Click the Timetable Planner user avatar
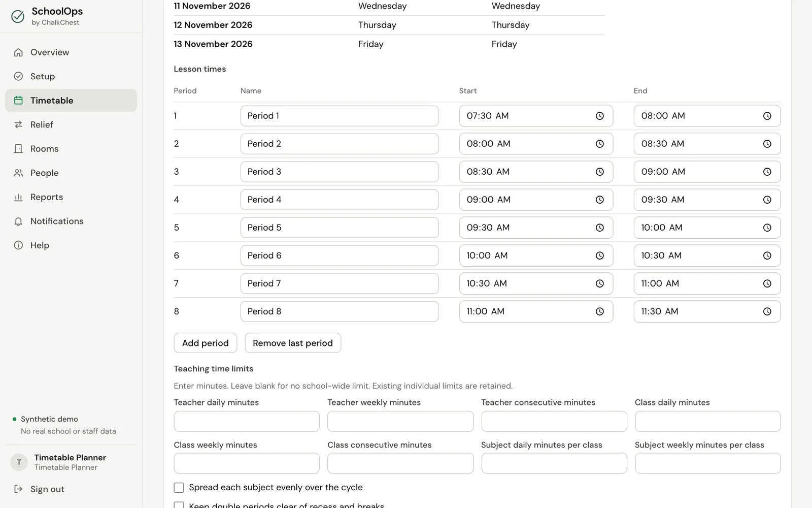 tap(19, 462)
